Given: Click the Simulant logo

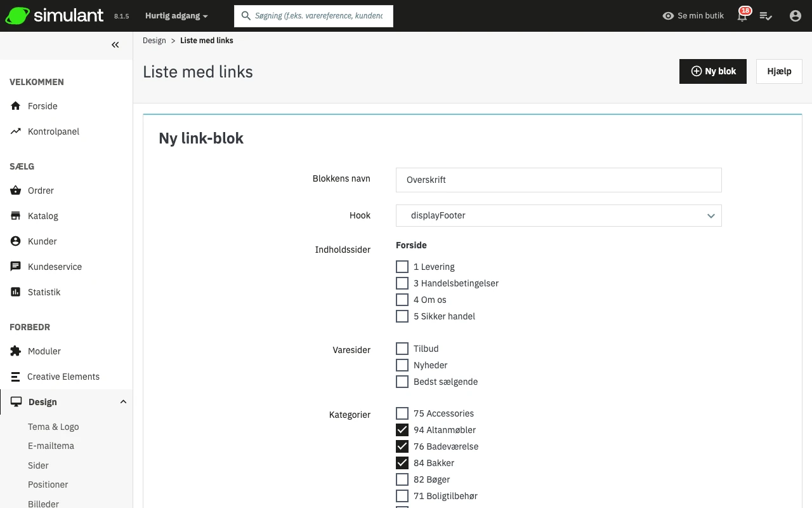Looking at the screenshot, I should pos(55,16).
